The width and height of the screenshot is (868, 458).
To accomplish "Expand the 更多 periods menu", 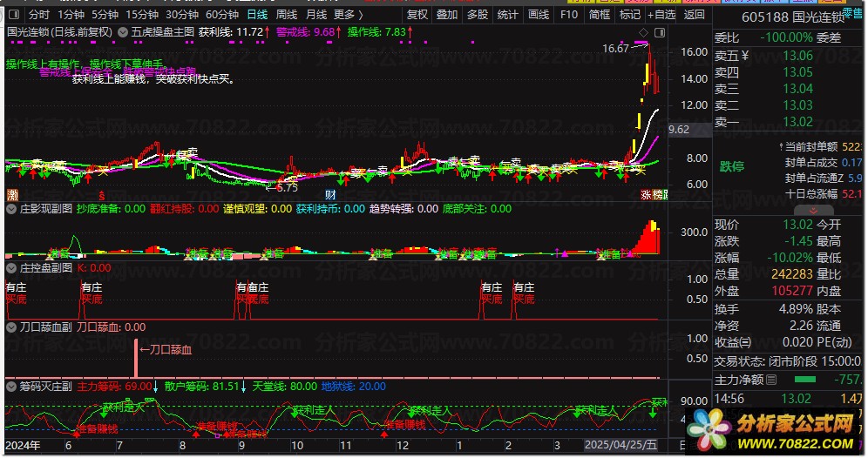I will click(x=349, y=15).
